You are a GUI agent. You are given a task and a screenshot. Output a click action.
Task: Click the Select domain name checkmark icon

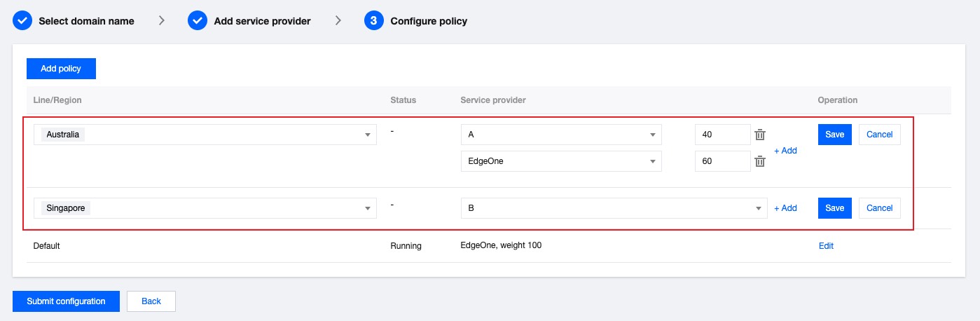22,21
